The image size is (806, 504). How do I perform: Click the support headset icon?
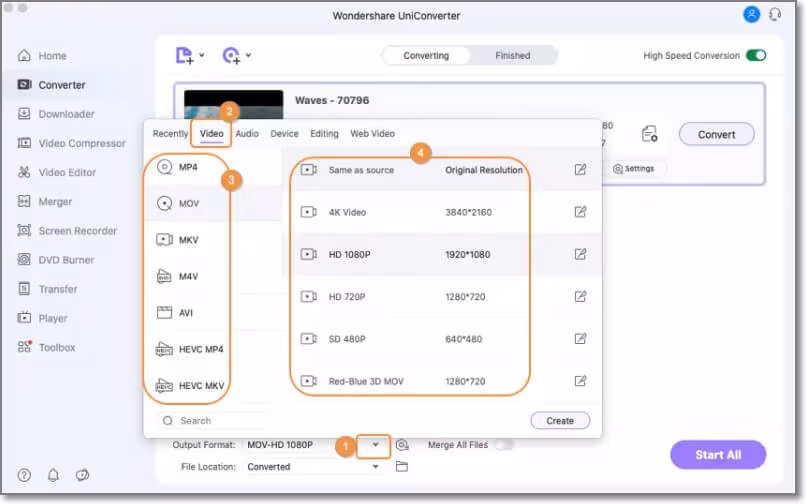click(x=775, y=14)
